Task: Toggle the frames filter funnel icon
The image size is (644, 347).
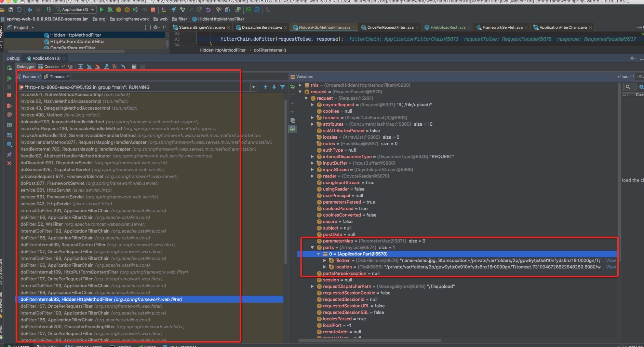Action: 283,87
